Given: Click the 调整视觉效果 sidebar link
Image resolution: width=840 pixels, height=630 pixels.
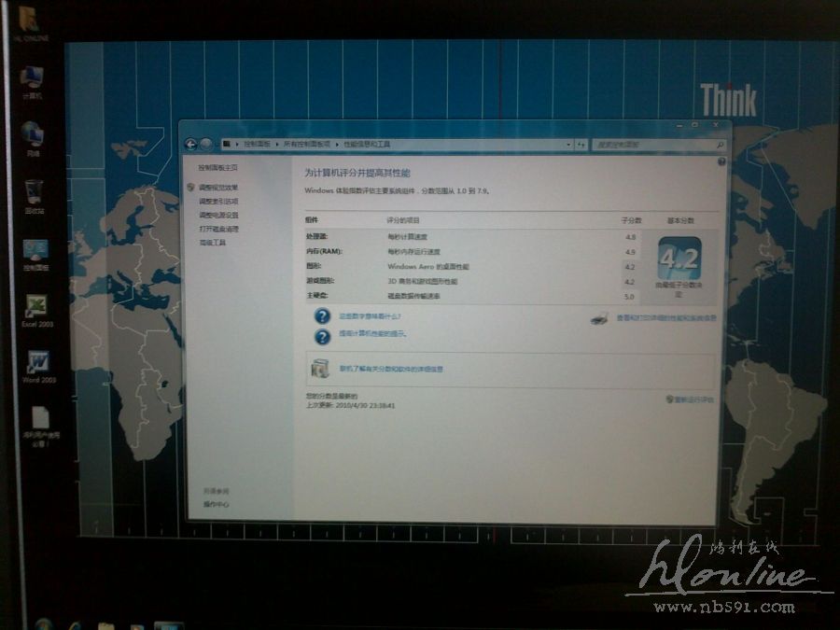Looking at the screenshot, I should pos(218,188).
